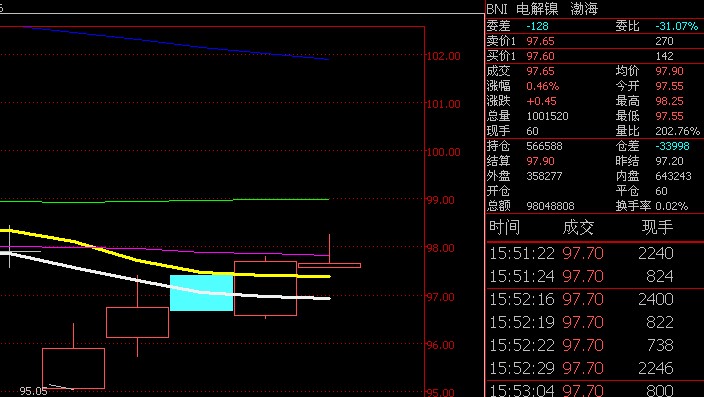Select the 成交 column header in trade list
The height and width of the screenshot is (397, 704).
[578, 228]
